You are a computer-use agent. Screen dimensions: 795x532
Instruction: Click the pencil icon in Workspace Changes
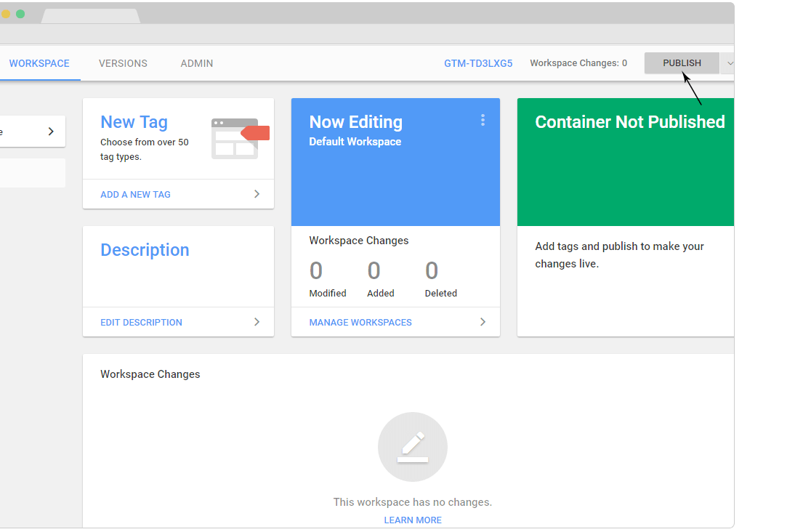(412, 447)
